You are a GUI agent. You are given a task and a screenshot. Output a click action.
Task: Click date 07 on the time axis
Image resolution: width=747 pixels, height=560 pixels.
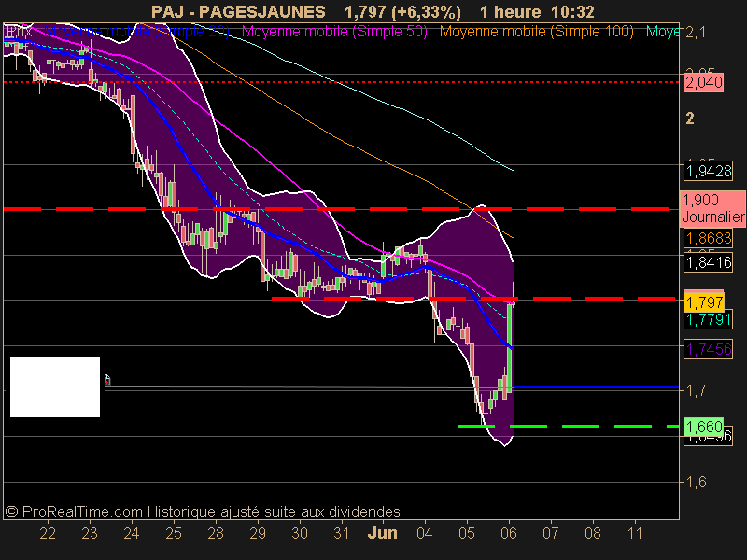tap(551, 533)
